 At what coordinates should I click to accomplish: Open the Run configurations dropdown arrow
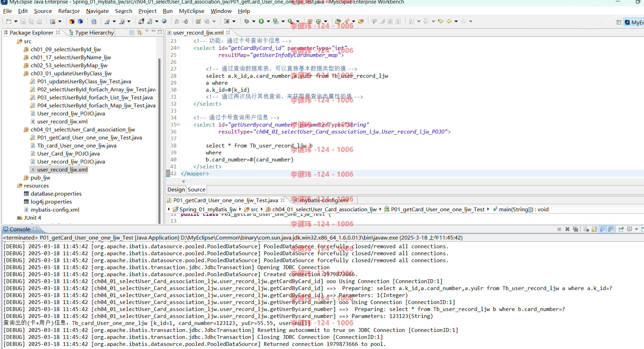268,22
